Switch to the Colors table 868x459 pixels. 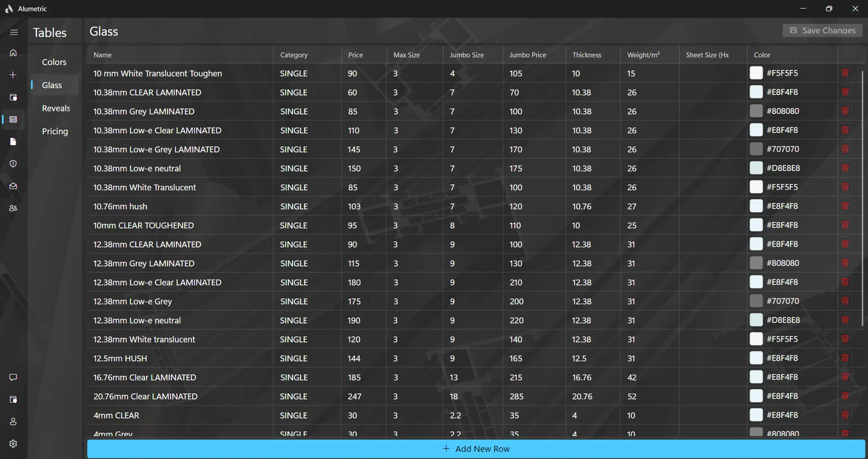pos(54,62)
